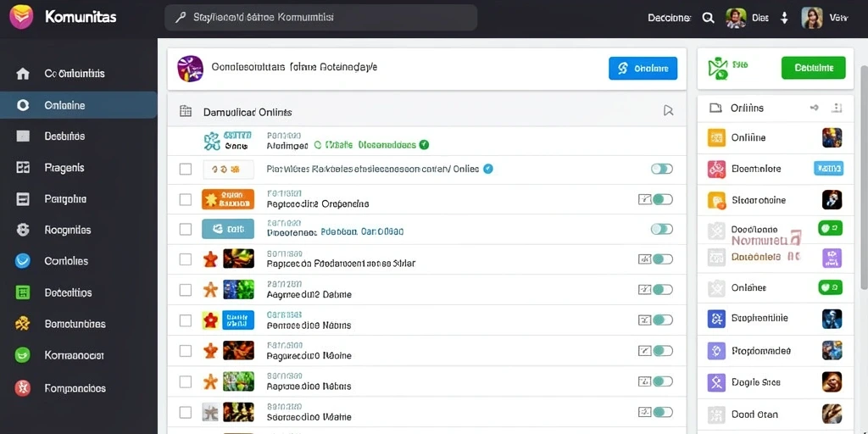Click small edit icon on Pemoedioe Náeins row
This screenshot has height=434, width=868.
pyautogui.click(x=644, y=320)
